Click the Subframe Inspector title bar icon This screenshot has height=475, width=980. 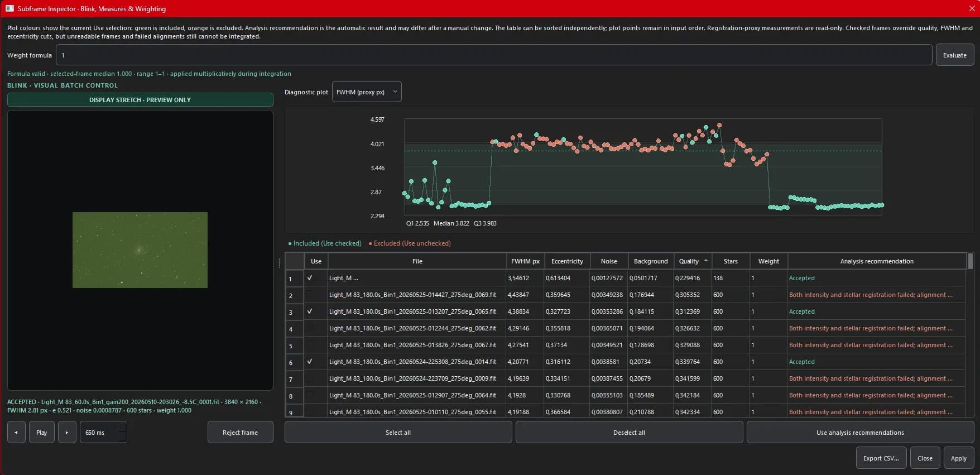pos(9,8)
